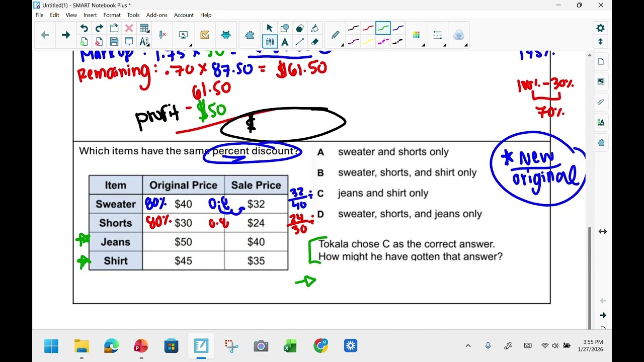Save the notebook file

[x=114, y=42]
